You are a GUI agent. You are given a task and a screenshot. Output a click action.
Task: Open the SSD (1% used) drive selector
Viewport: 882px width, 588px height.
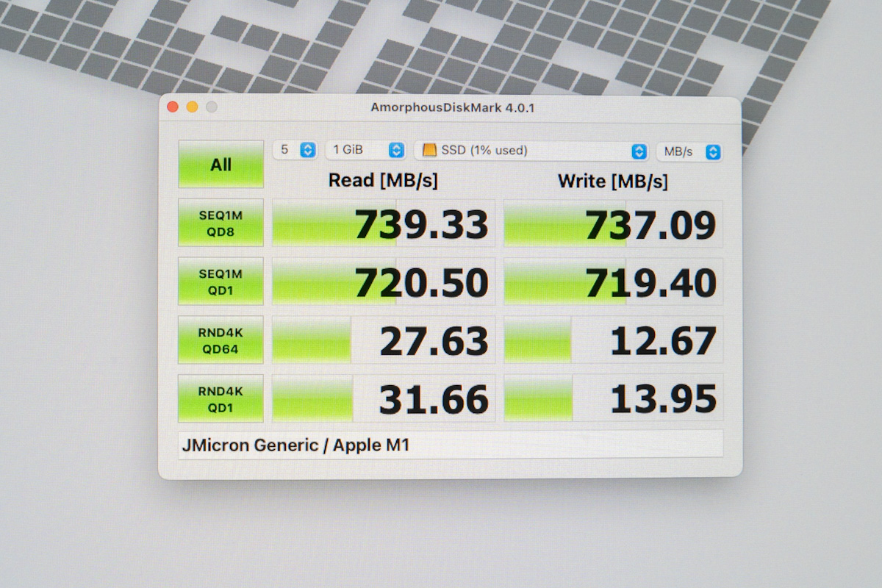click(x=531, y=151)
